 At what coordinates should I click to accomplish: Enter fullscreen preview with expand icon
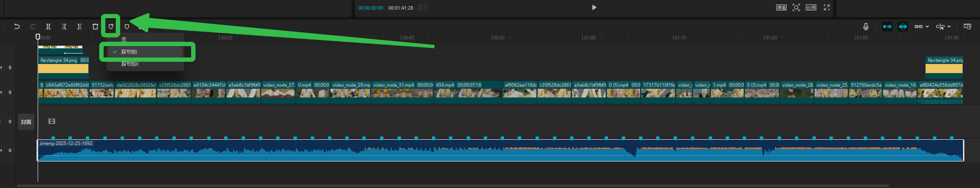pos(826,7)
